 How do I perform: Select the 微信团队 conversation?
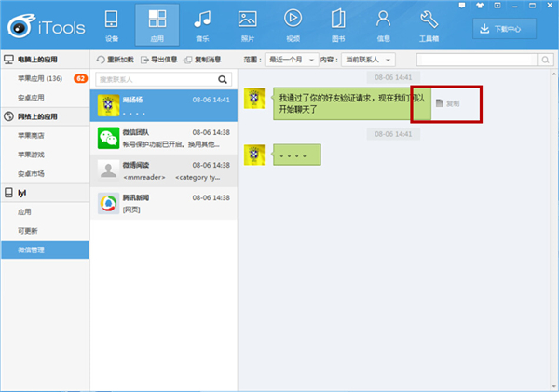pyautogui.click(x=164, y=138)
